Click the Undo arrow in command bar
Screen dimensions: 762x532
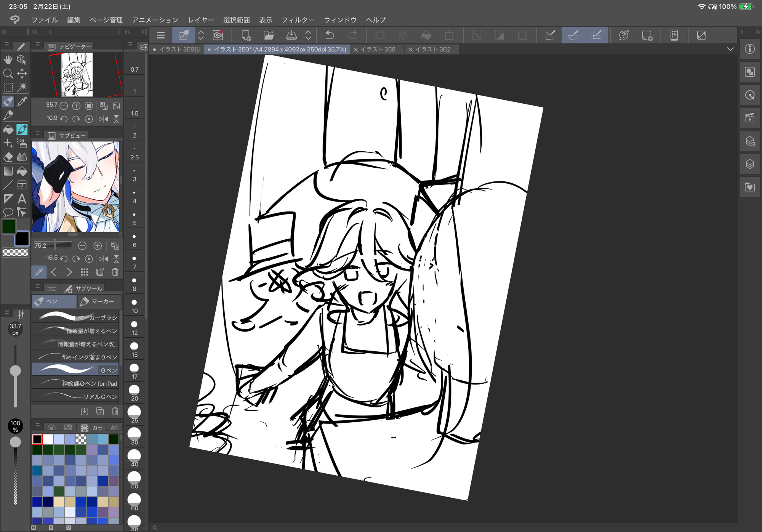(x=330, y=35)
